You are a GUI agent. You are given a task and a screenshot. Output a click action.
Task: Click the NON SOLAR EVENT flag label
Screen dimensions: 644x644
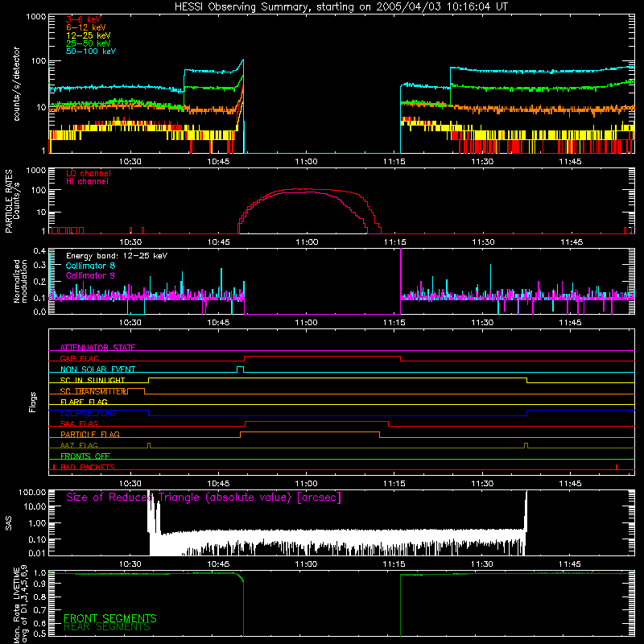(97, 369)
